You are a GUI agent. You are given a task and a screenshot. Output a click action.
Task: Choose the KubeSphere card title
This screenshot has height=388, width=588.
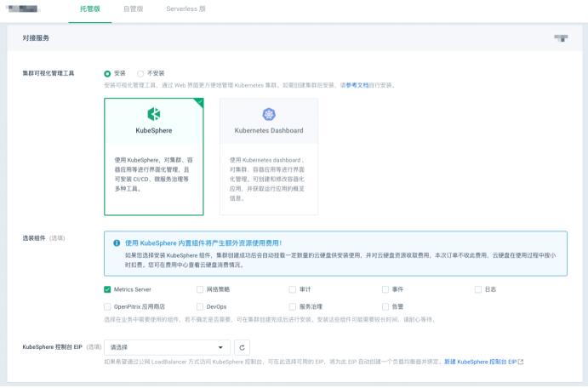coord(154,130)
